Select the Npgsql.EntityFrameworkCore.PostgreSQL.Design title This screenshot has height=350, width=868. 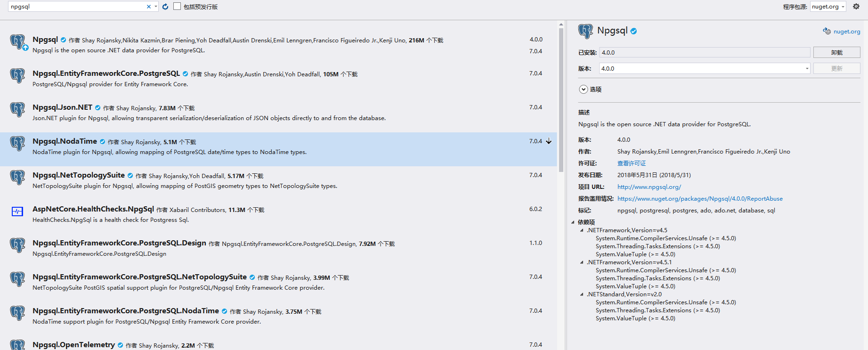point(119,243)
